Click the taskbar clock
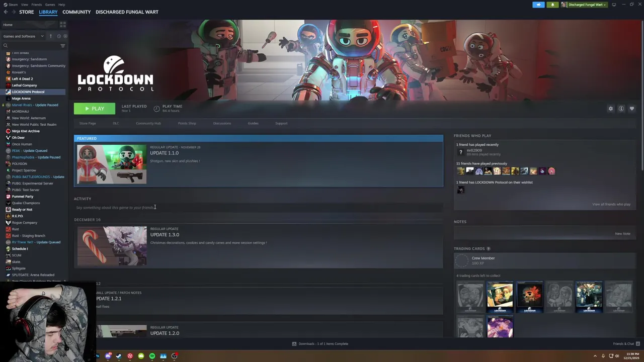644x362 pixels. coord(632,356)
